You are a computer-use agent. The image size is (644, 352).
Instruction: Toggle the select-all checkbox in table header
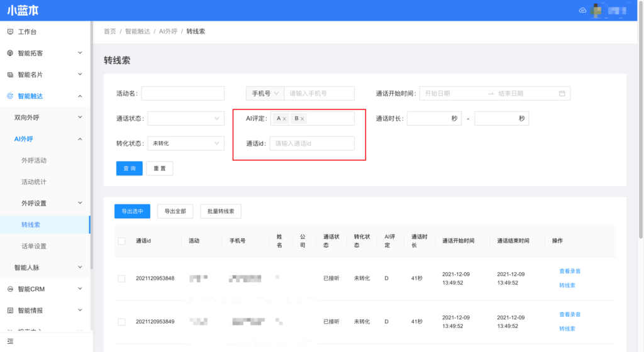coord(121,241)
